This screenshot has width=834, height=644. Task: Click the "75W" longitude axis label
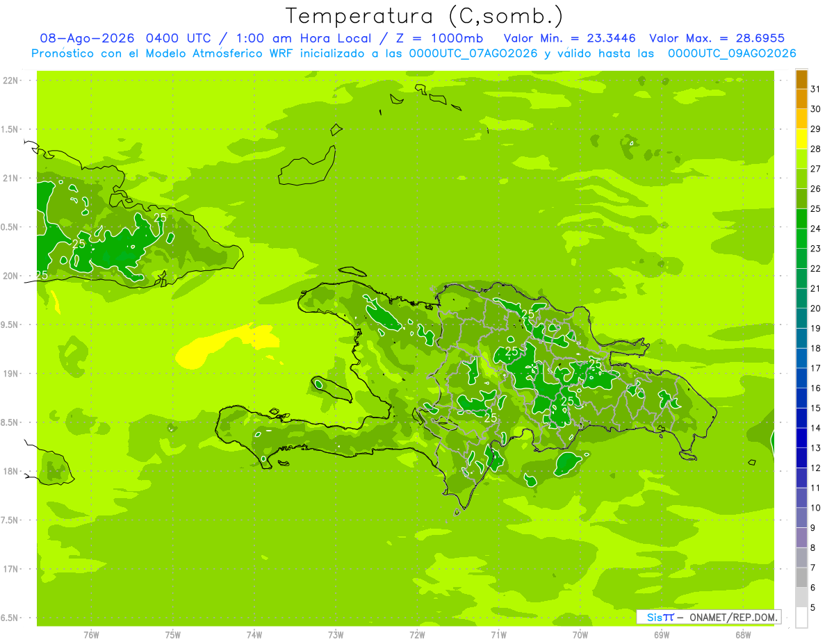[x=173, y=634]
